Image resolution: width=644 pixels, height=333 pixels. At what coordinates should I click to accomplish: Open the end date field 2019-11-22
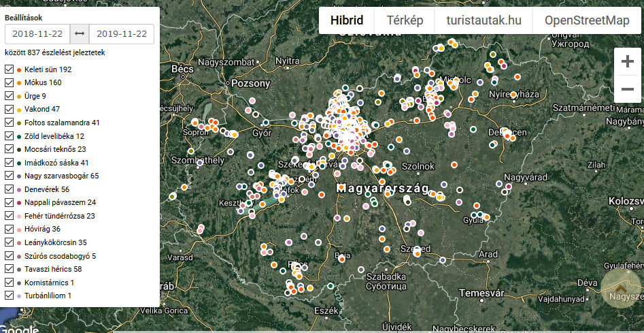click(121, 33)
